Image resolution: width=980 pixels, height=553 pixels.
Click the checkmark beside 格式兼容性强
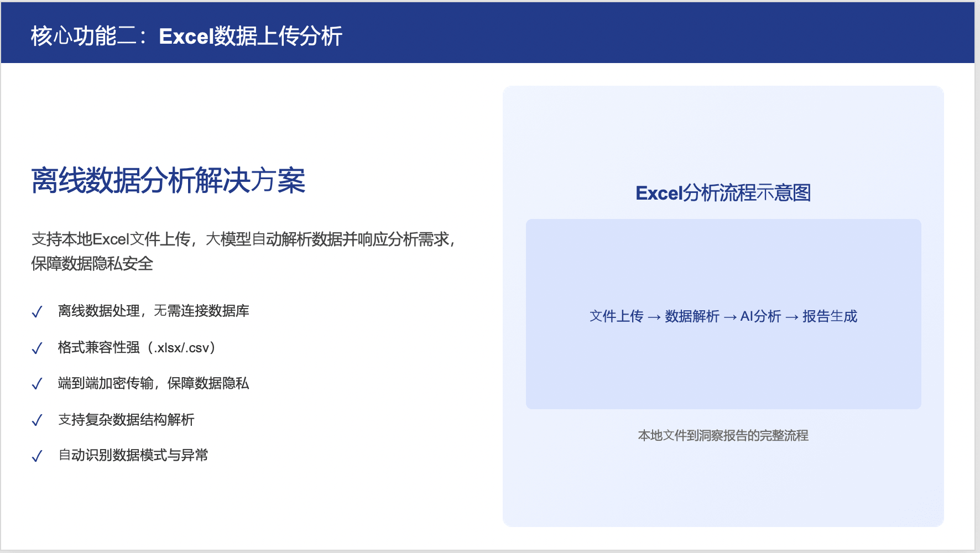click(x=37, y=348)
